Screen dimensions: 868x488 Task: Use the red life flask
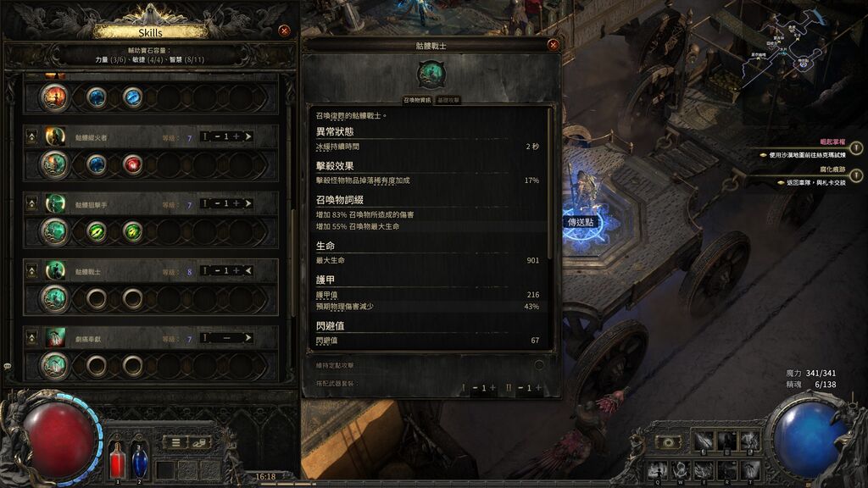117,460
